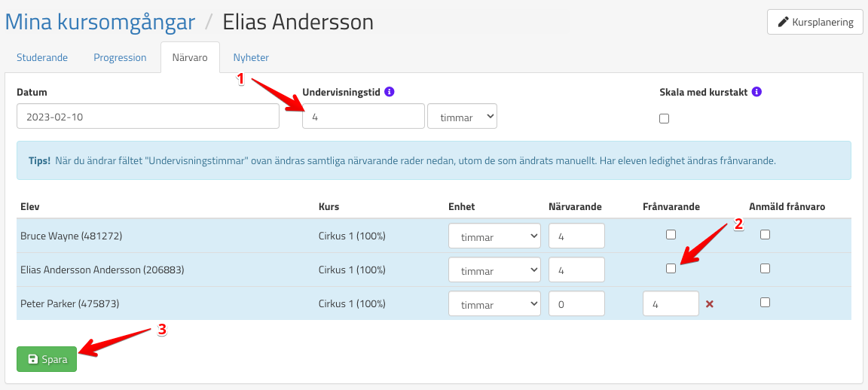Tick Anmäld frånvaro for Bruce Wayne
Image resolution: width=868 pixels, height=390 pixels.
tap(765, 234)
